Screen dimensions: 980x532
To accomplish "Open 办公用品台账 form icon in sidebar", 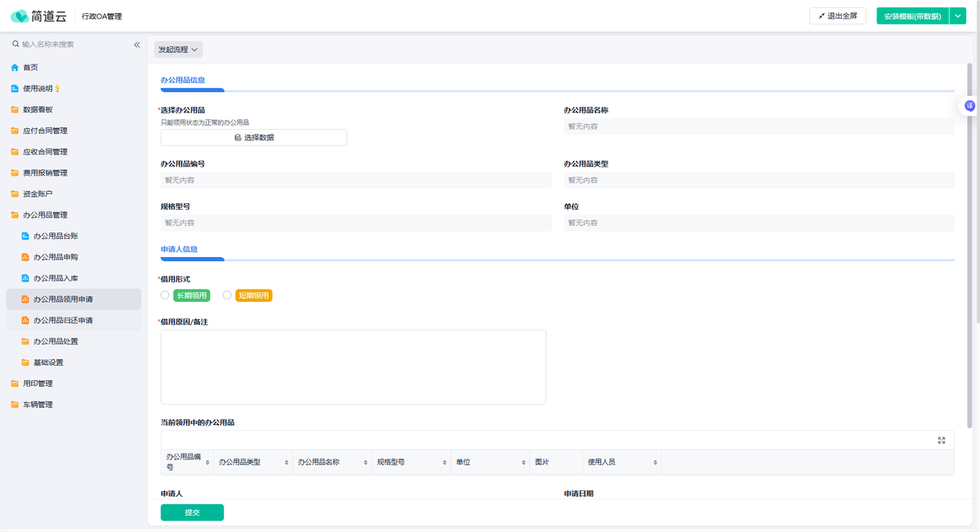I will pyautogui.click(x=25, y=236).
